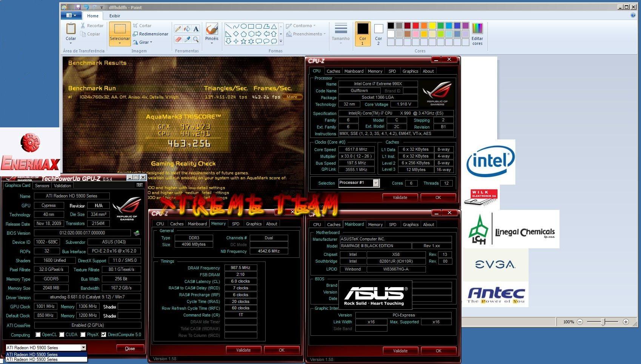The image size is (641, 364).
Task: Open the Contorno outline dropdown
Action: pyautogui.click(x=301, y=26)
